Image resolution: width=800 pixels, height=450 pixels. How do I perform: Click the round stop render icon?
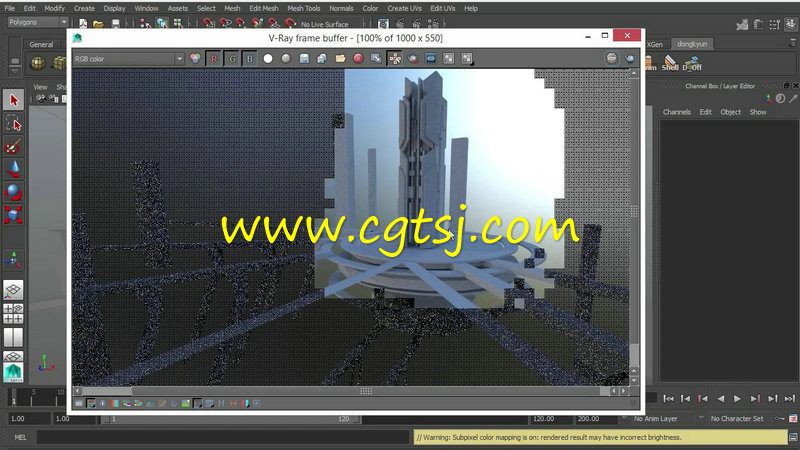pyautogui.click(x=612, y=58)
